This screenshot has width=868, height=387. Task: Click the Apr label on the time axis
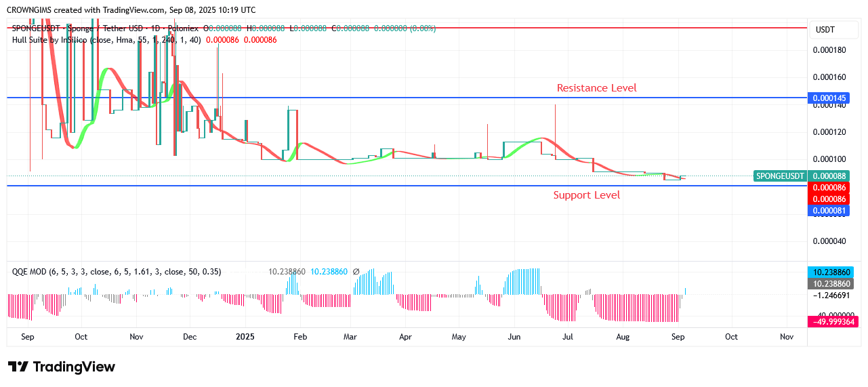[x=405, y=336]
